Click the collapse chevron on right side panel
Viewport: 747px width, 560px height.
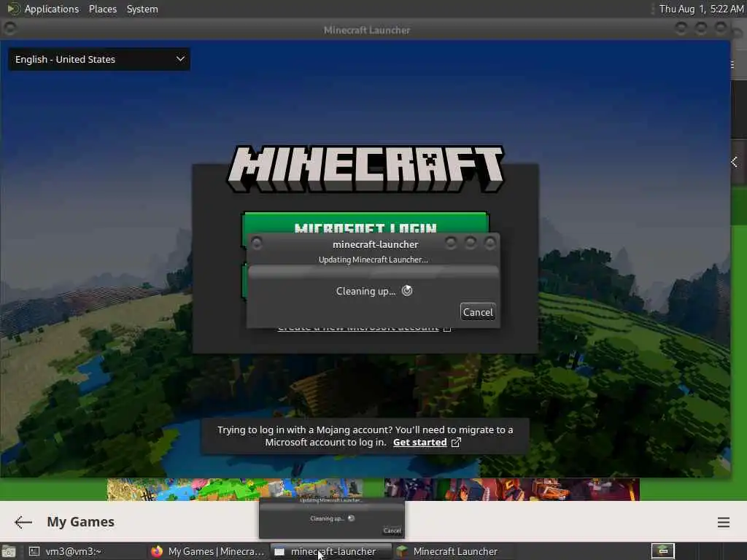(734, 163)
